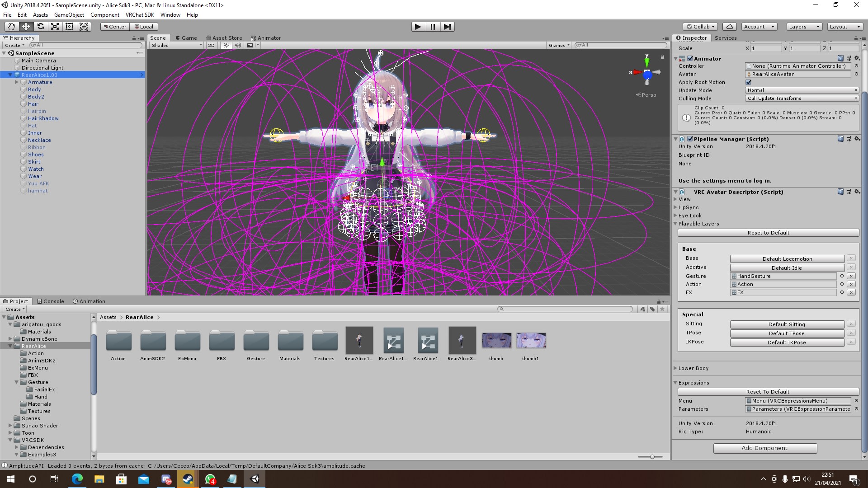
Task: Click the Step frame button
Action: coord(447,27)
